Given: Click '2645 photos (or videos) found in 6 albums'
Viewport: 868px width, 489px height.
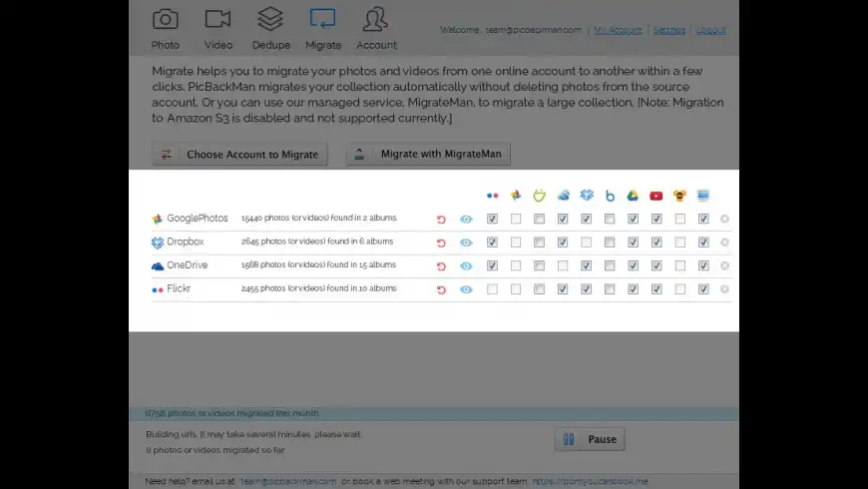Looking at the screenshot, I should point(317,241).
